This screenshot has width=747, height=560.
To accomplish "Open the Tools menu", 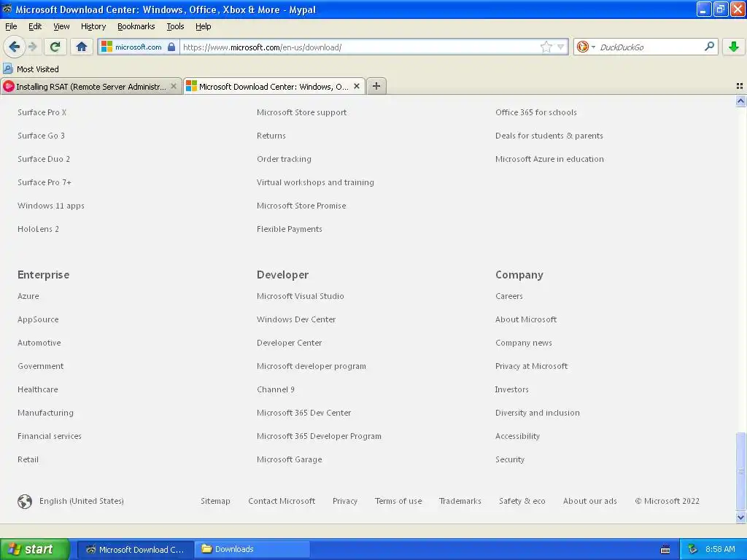I will (x=175, y=26).
